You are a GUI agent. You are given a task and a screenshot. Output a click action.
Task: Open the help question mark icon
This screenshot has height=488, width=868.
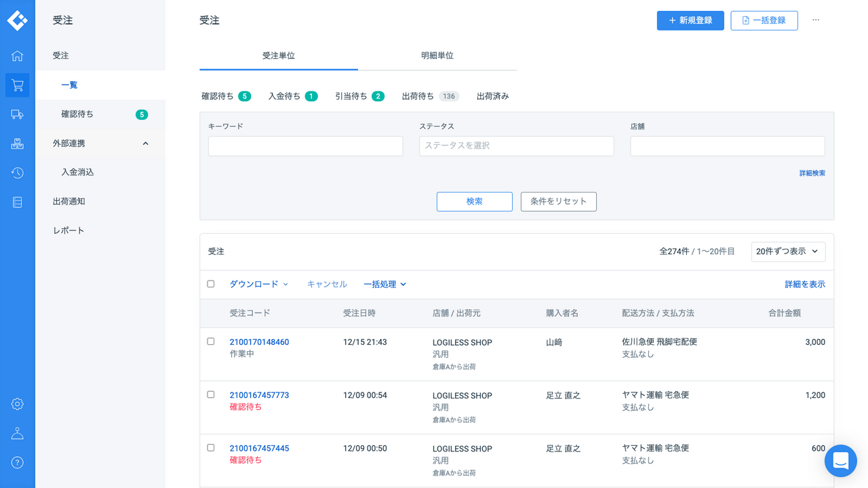[x=17, y=462]
